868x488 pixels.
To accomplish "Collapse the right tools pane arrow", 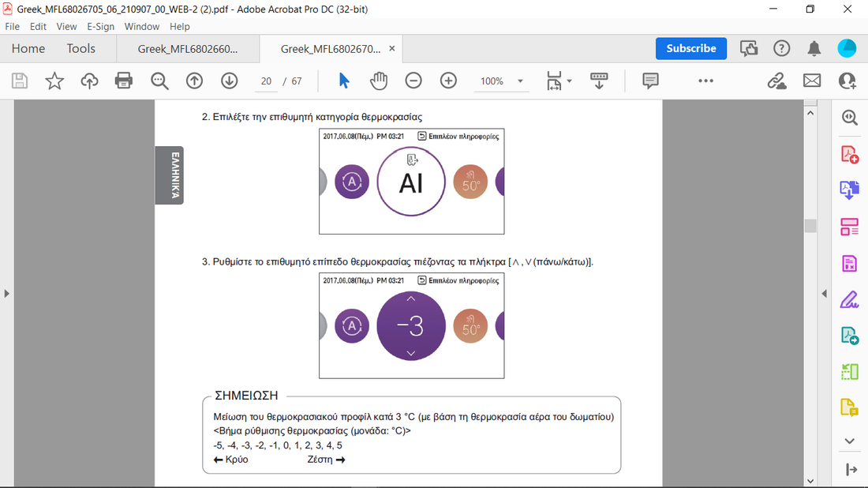I will tap(824, 294).
